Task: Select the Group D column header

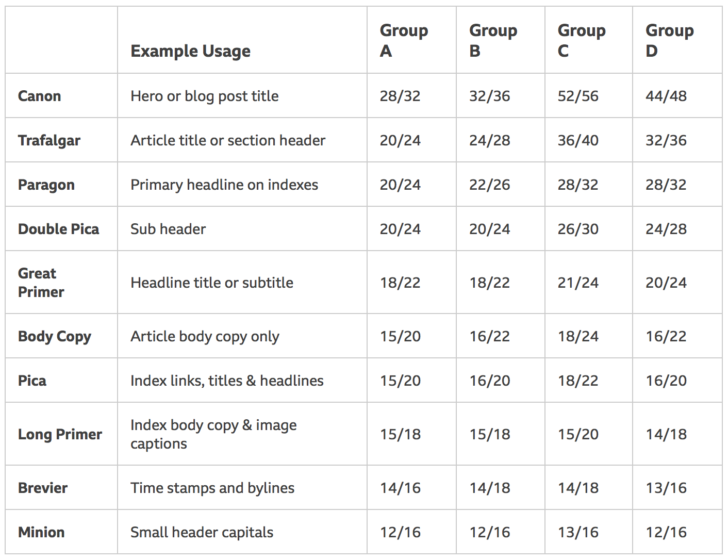Action: point(669,40)
